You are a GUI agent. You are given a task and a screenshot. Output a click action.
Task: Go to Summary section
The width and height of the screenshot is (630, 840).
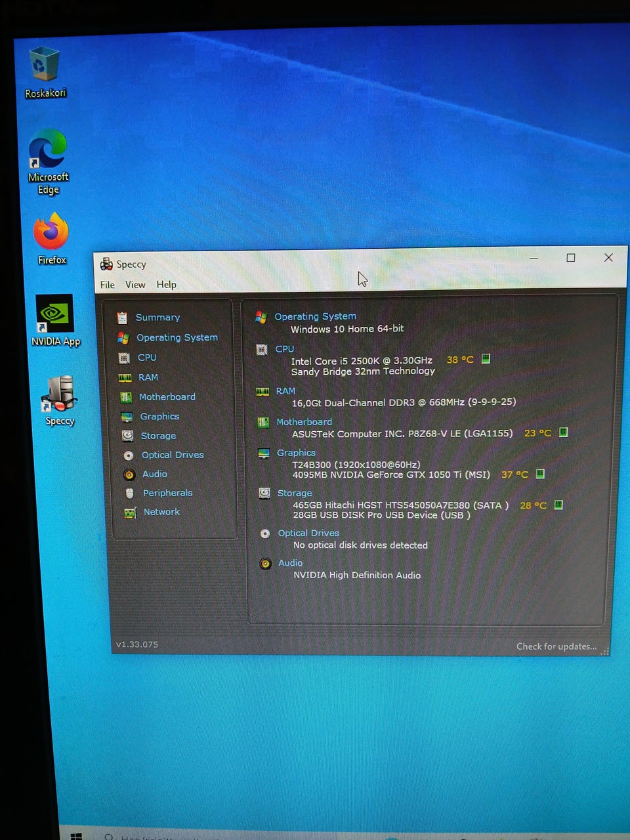click(157, 317)
